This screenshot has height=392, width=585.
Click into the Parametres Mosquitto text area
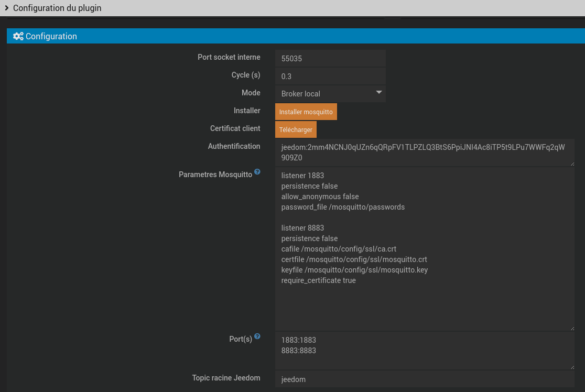click(x=425, y=249)
